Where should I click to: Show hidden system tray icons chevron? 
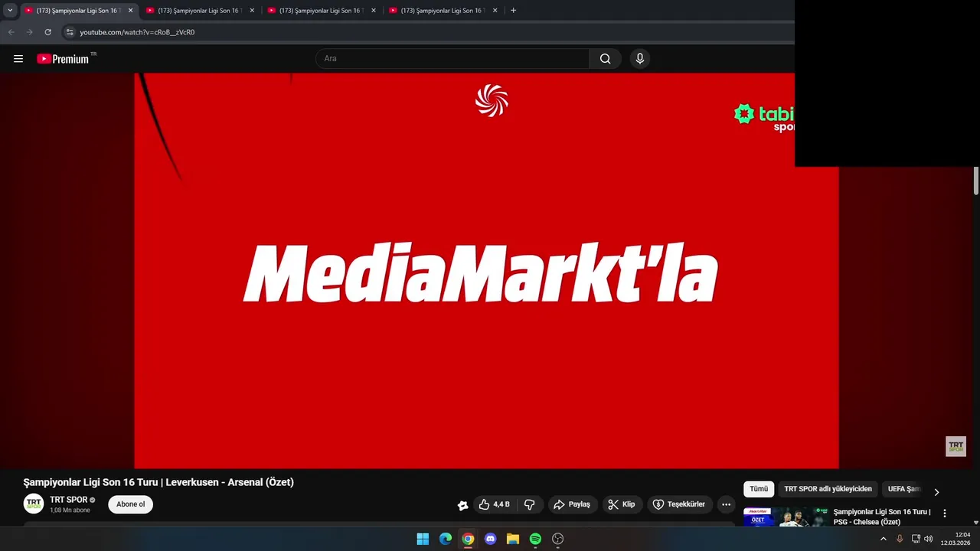tap(883, 539)
